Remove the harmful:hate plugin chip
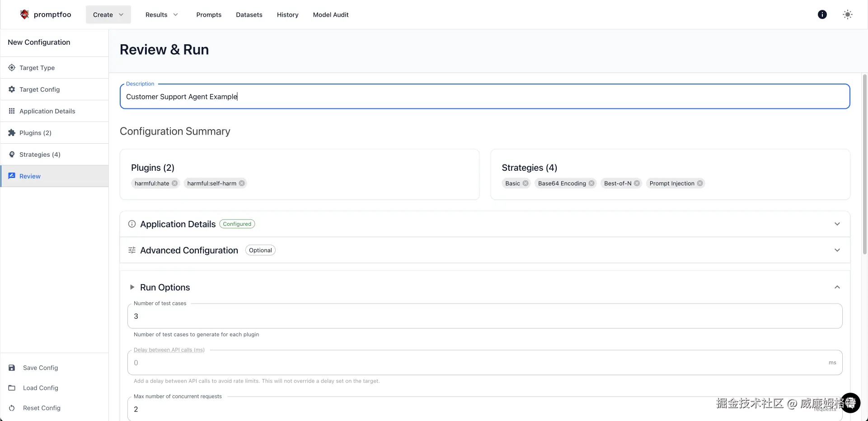The image size is (868, 421). click(x=175, y=183)
